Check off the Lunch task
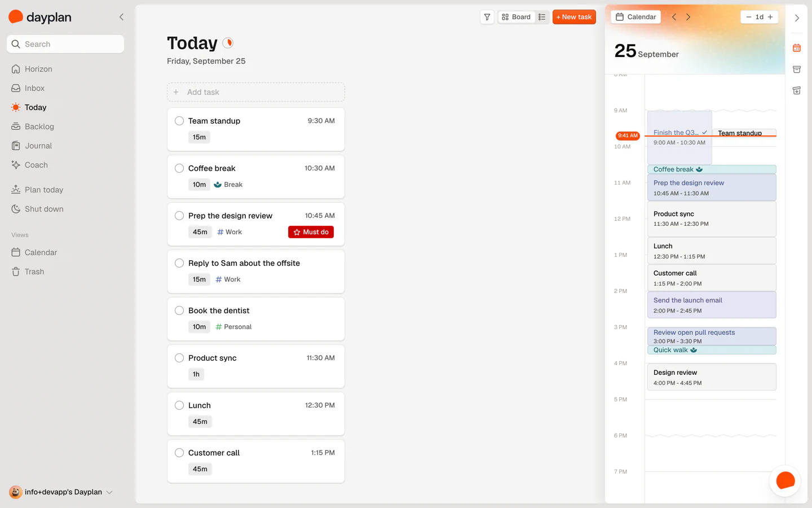812x508 pixels. click(179, 405)
